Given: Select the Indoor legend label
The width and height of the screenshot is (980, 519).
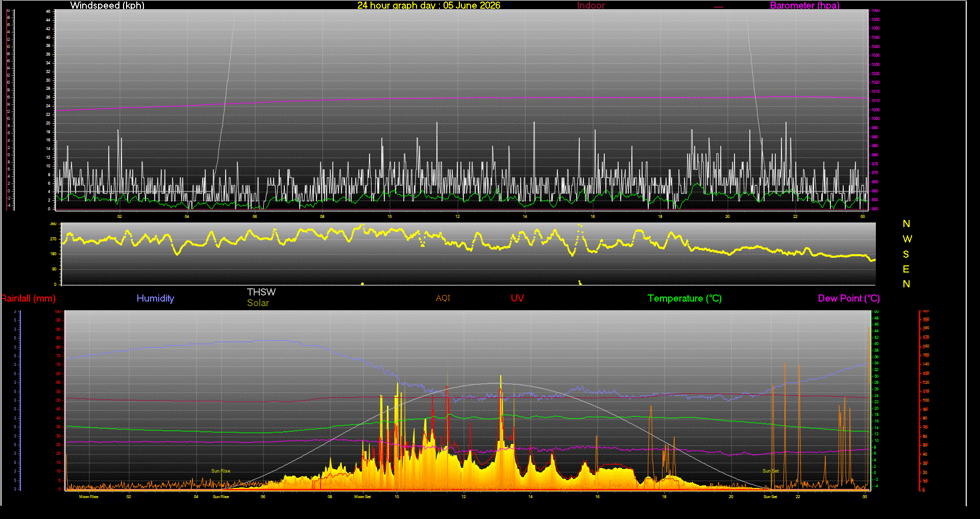Looking at the screenshot, I should tap(591, 6).
